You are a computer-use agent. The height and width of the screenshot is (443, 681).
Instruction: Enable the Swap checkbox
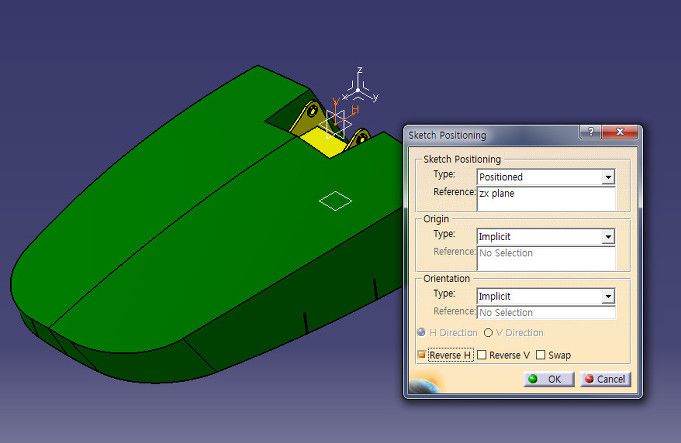click(540, 355)
